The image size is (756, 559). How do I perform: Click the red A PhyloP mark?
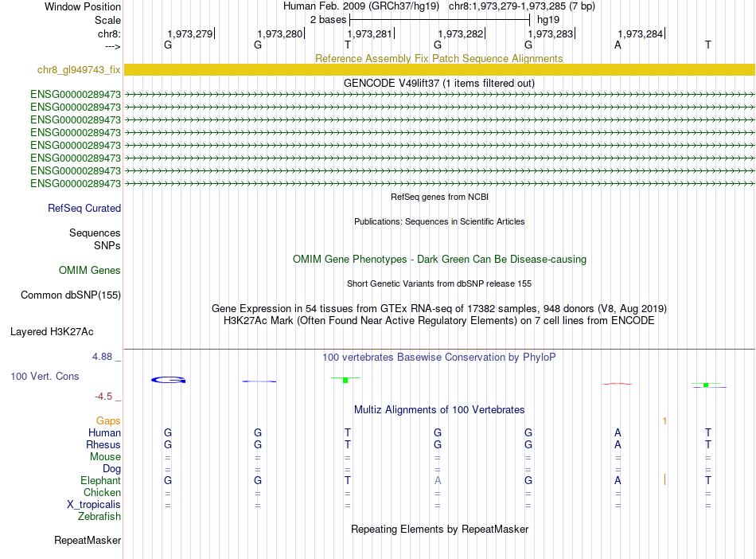[618, 384]
